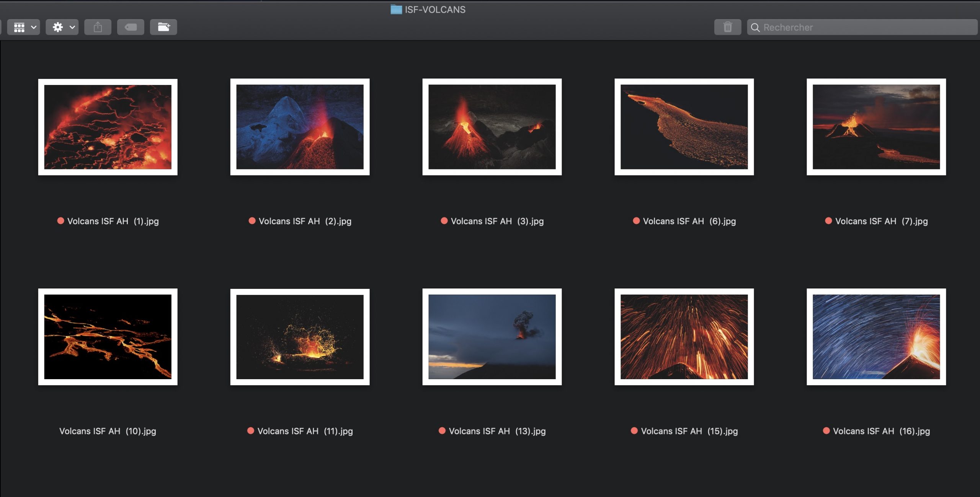Select the erupting cone thumbnail for file (3)
The height and width of the screenshot is (497, 980).
(492, 127)
